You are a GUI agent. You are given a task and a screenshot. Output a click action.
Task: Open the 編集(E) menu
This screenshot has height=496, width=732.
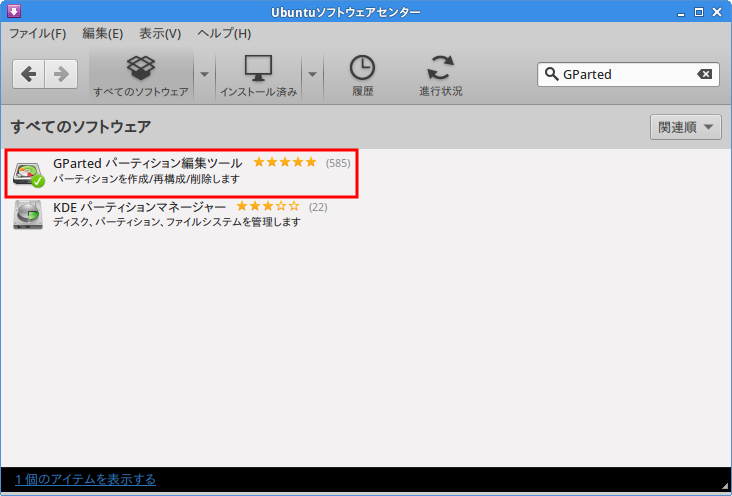(102, 33)
